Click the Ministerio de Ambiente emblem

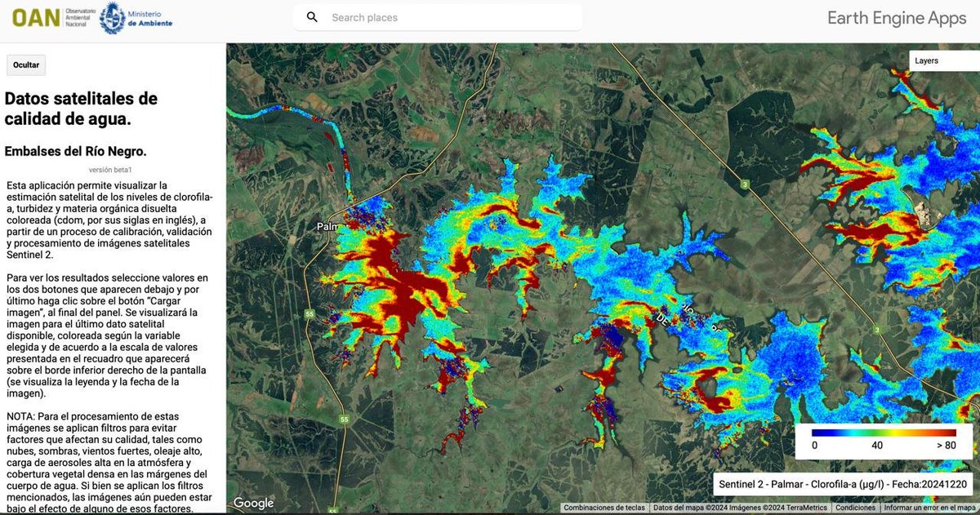pyautogui.click(x=112, y=19)
